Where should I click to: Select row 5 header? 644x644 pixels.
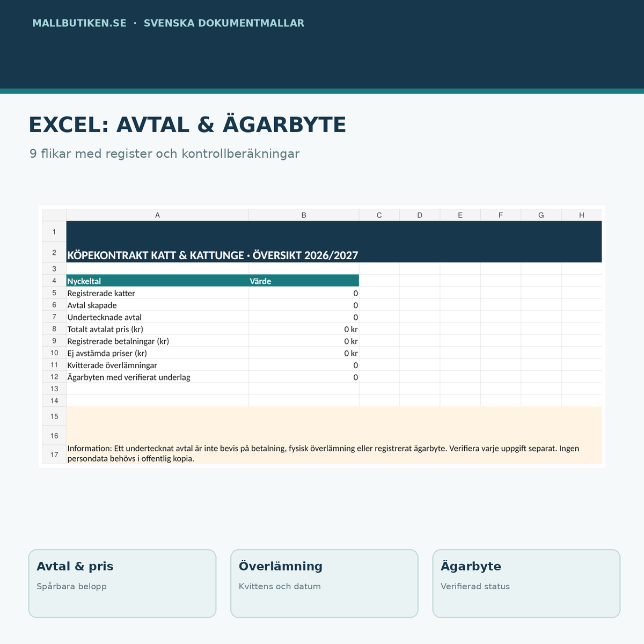(x=54, y=292)
